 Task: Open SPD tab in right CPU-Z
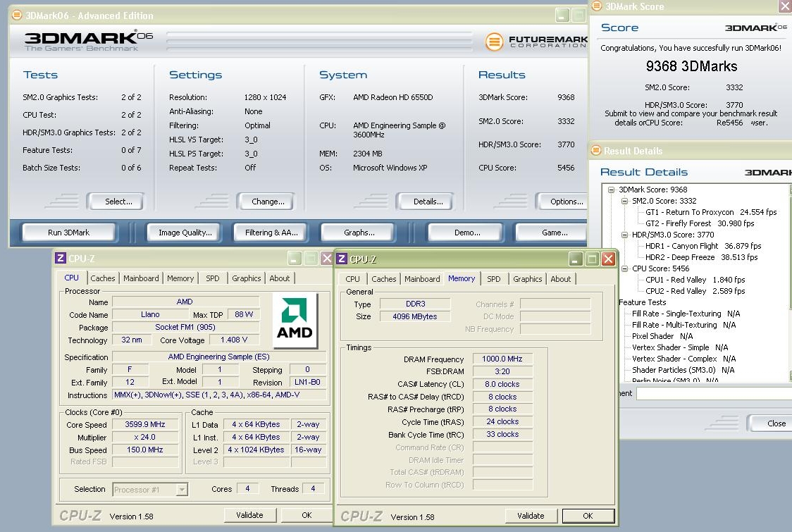494,279
